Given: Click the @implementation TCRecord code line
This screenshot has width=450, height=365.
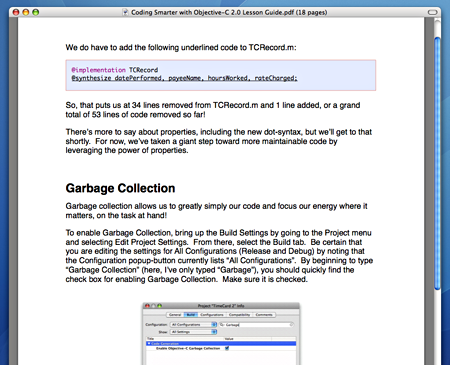Looking at the screenshot, I should tap(115, 70).
